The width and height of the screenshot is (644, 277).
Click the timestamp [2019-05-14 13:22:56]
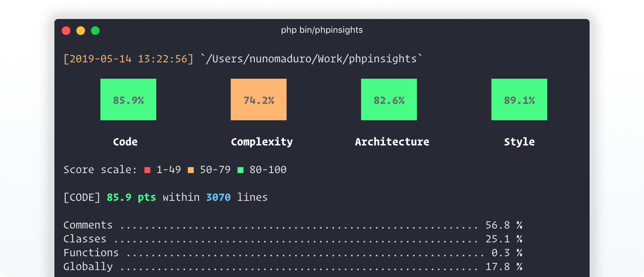[x=128, y=58]
